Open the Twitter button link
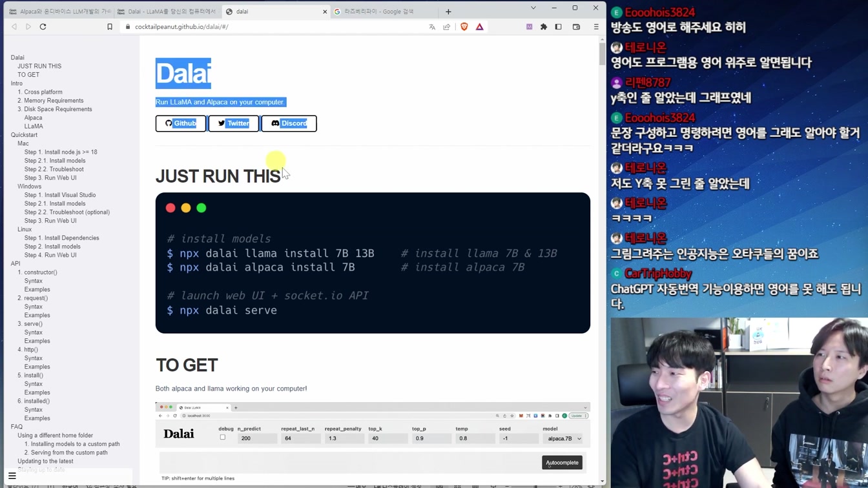This screenshot has width=868, height=488. [x=234, y=123]
